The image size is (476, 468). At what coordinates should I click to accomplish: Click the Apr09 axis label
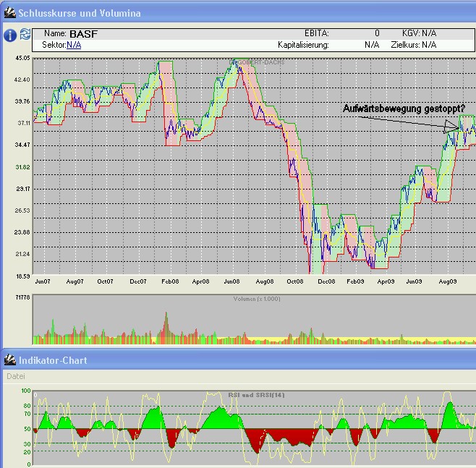click(386, 281)
